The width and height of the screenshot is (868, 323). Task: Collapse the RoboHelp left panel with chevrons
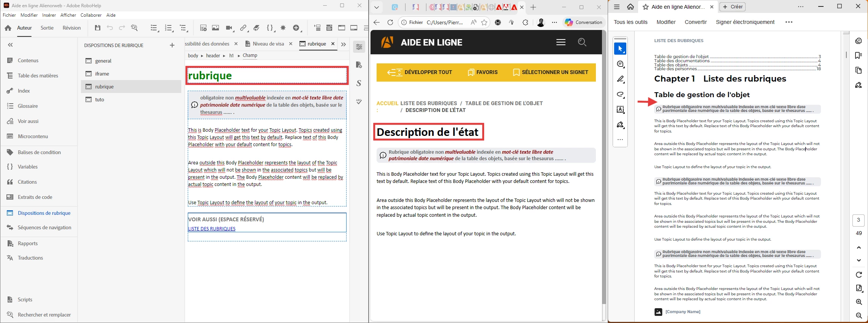[x=10, y=45]
